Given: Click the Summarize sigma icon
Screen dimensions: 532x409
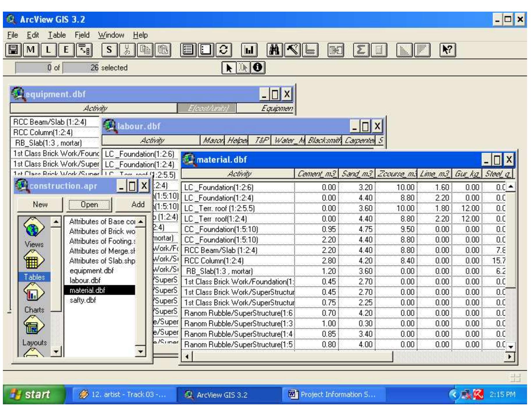Looking at the screenshot, I should click(361, 50).
